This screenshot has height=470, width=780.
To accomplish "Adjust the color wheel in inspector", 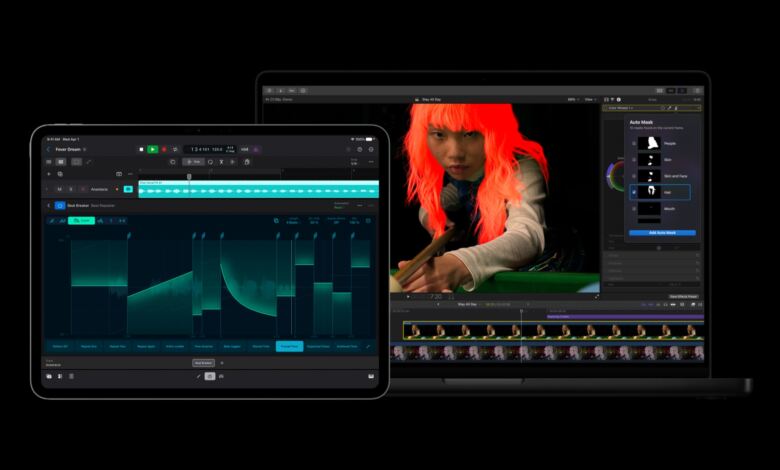I will click(x=615, y=176).
